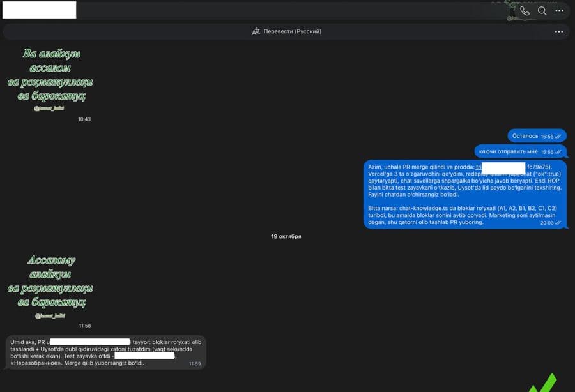Screen dimensions: 575x392
Task: Open the translation bar three-dot options
Action: pyautogui.click(x=559, y=31)
